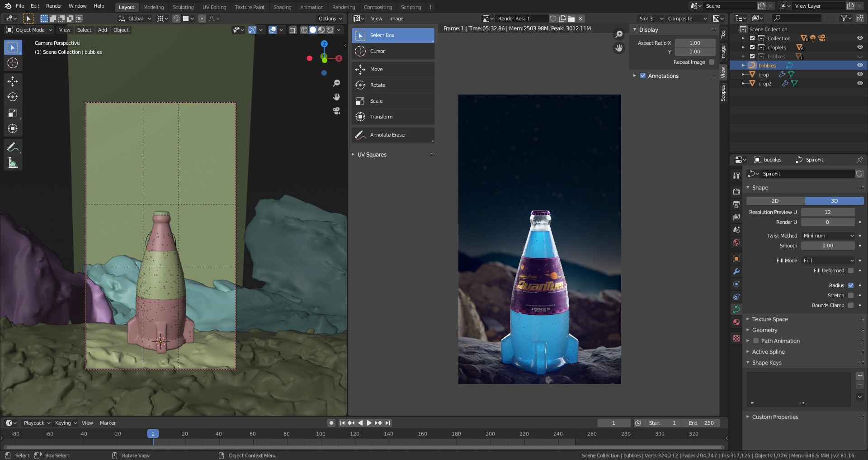Click the Play animation button

point(369,423)
